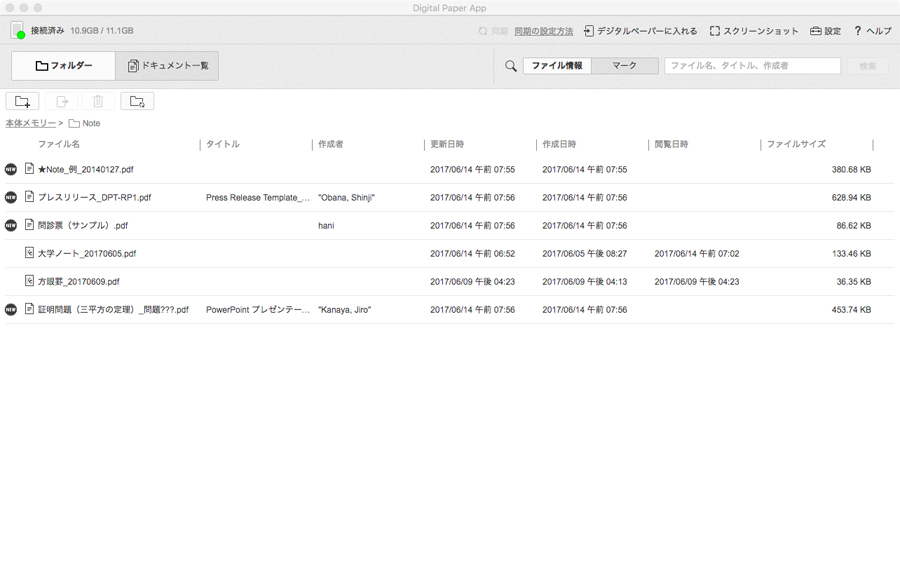The image size is (900, 561).
Task: Click the folder sync settings icon button
Action: tap(137, 101)
